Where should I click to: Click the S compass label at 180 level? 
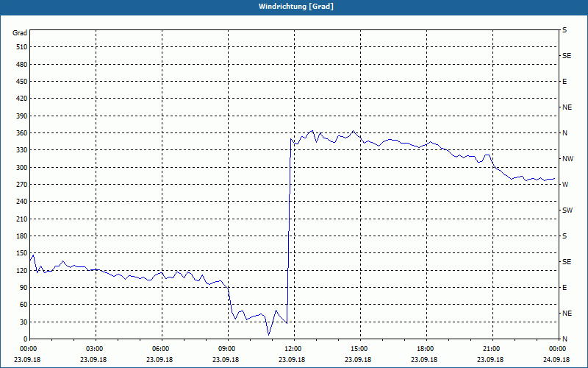pyautogui.click(x=564, y=236)
